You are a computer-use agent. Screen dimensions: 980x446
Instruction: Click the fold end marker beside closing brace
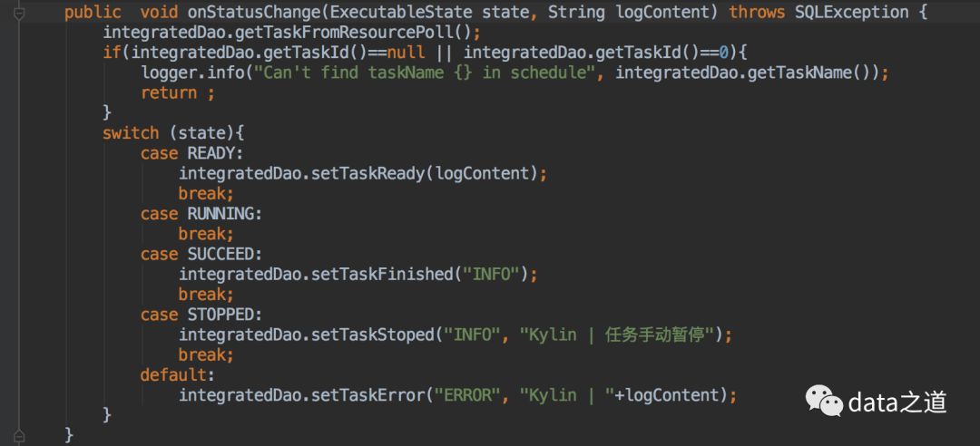19,435
